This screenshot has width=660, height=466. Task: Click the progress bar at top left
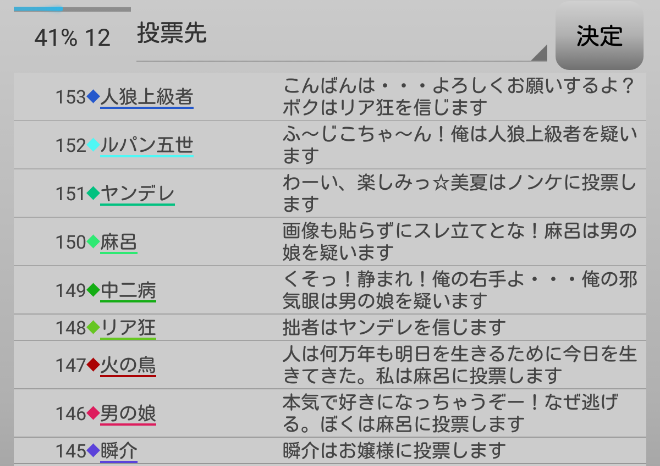point(72,9)
